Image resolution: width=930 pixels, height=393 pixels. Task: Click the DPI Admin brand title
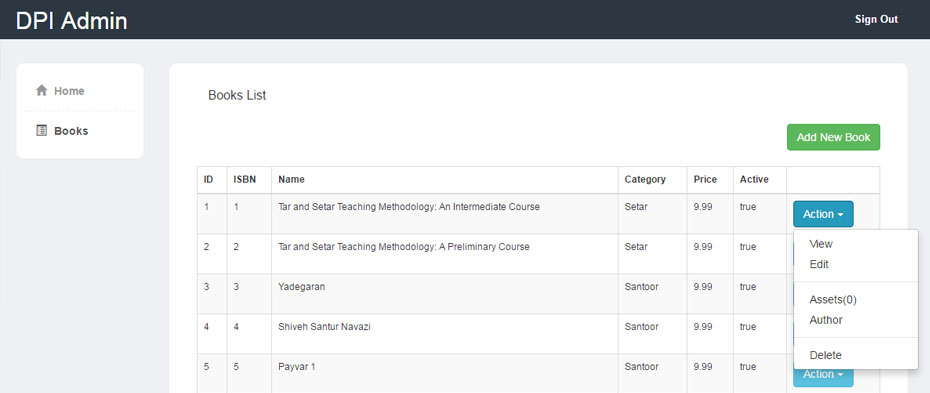click(x=71, y=21)
